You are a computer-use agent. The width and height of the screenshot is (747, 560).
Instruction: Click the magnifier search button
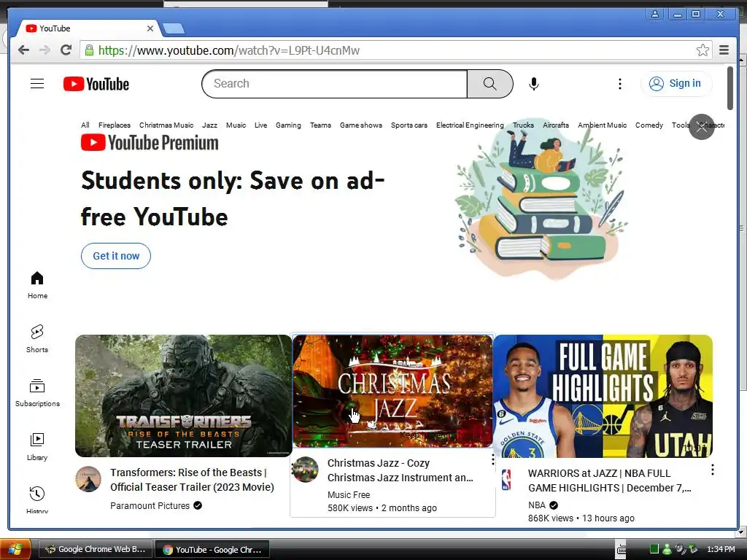point(489,84)
